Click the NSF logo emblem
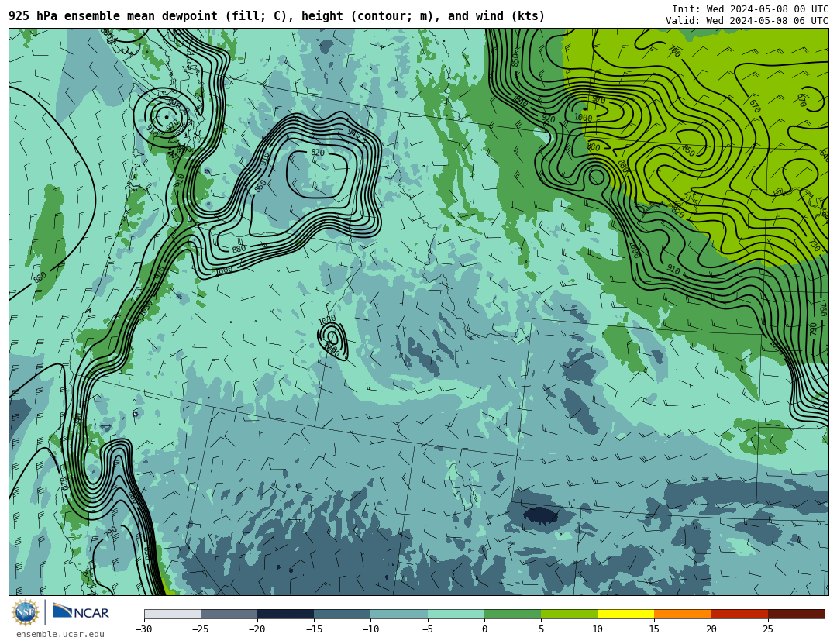Image resolution: width=837 pixels, height=644 pixels. click(26, 612)
